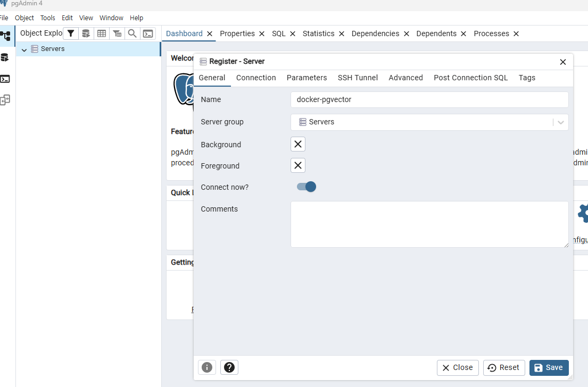Click the Save button
588x387 pixels.
coord(549,367)
